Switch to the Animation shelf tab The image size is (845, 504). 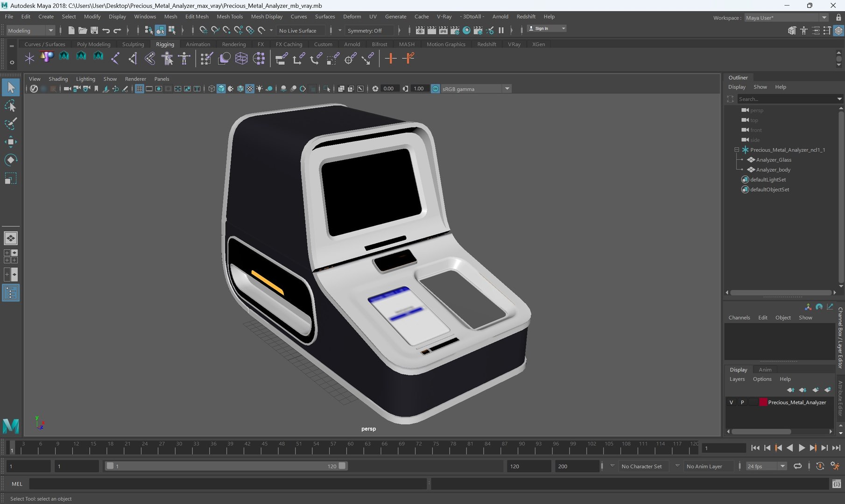[198, 44]
